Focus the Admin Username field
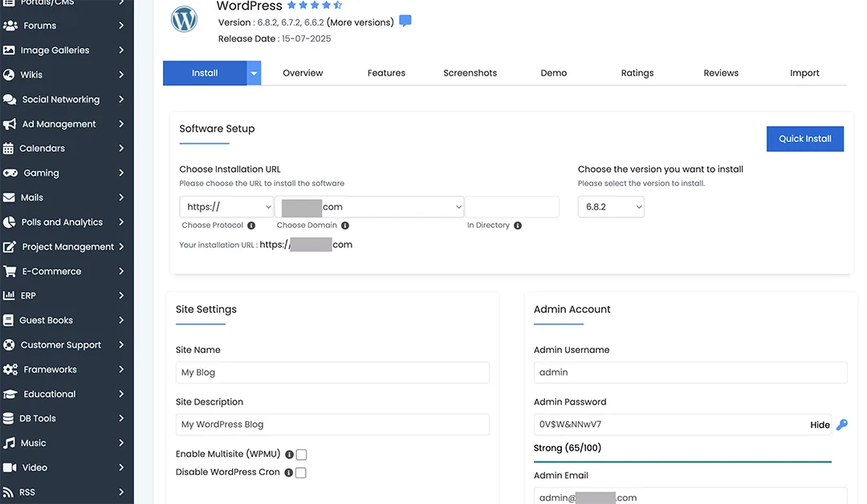This screenshot has width=867, height=504. 690,372
